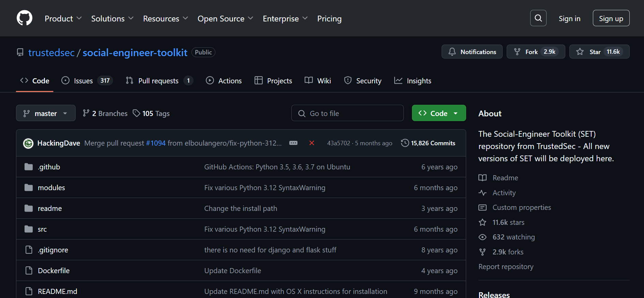The width and height of the screenshot is (644, 298).
Task: Open search with magnifier icon button
Action: (x=538, y=18)
